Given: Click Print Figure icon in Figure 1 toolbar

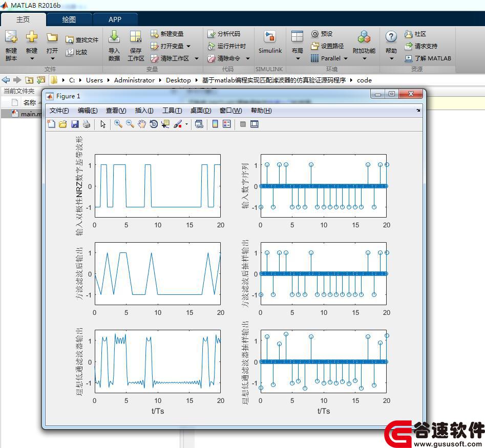Looking at the screenshot, I should pos(87,124).
